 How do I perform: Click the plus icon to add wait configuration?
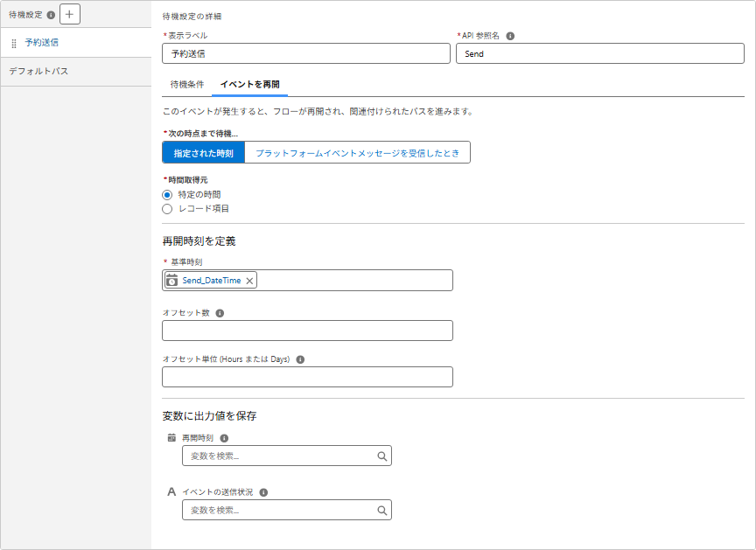(70, 14)
